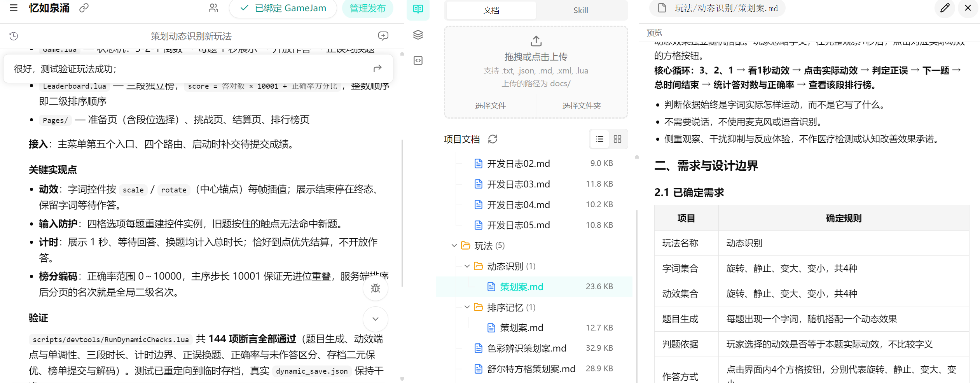The height and width of the screenshot is (383, 980).
Task: Open the bug debug floating button
Action: 376,288
